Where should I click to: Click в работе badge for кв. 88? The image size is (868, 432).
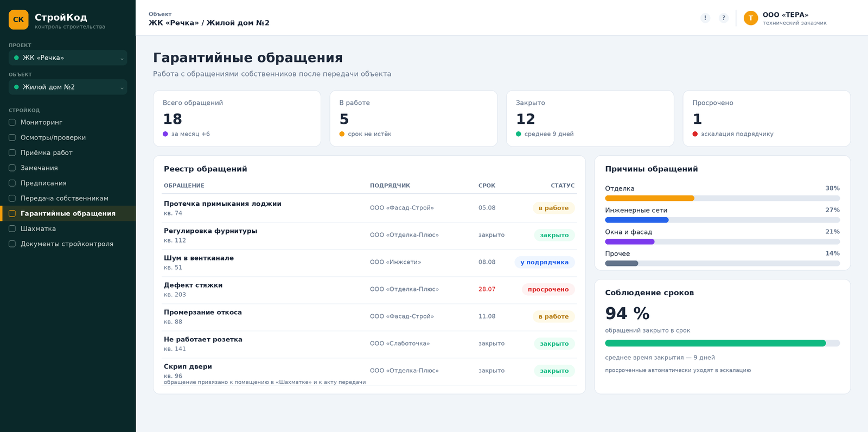553,316
